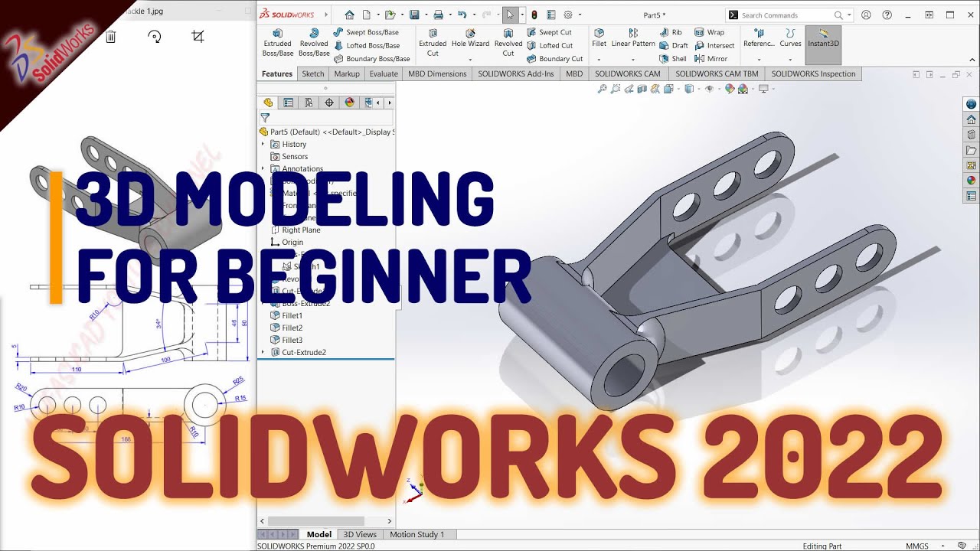
Task: Choose the Swept Cut command
Action: coord(549,32)
